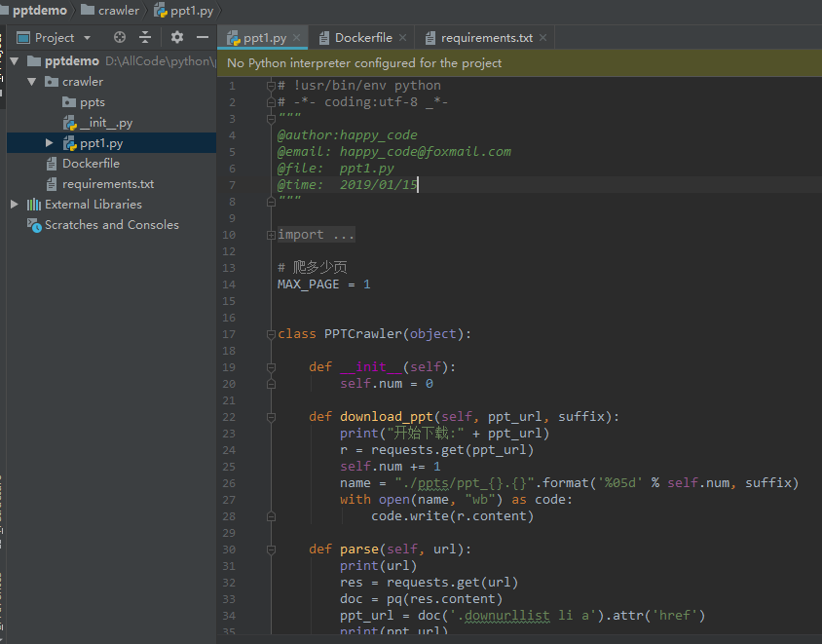
Task: Select ppt1.py in project tree
Action: (101, 143)
